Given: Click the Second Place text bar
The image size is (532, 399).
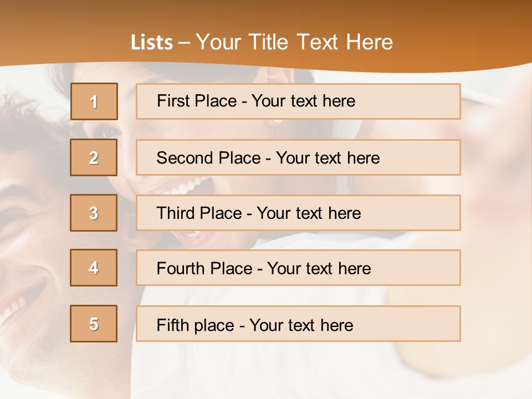Looking at the screenshot, I should click(298, 157).
